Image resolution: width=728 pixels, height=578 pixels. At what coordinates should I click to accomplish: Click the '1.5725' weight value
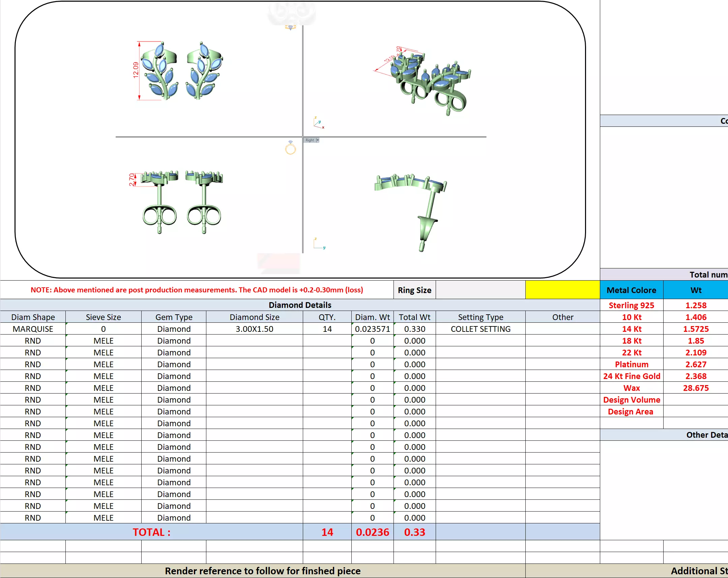[696, 329]
